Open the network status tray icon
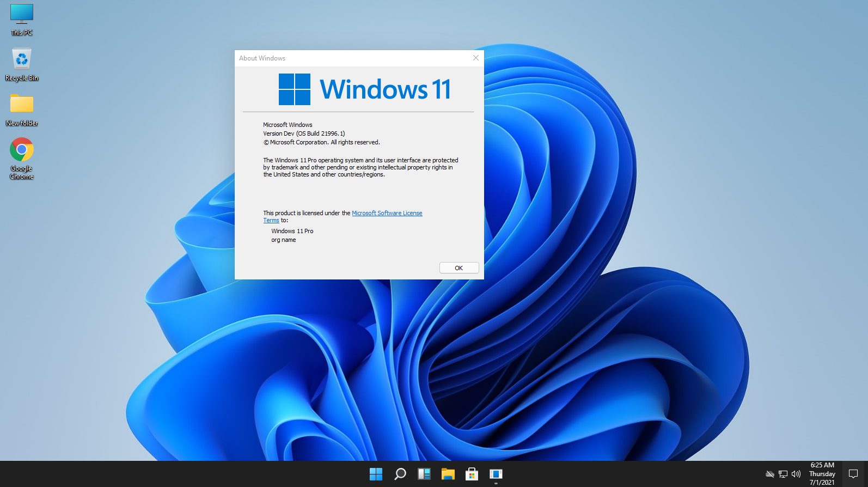Image resolution: width=868 pixels, height=487 pixels. click(x=783, y=474)
